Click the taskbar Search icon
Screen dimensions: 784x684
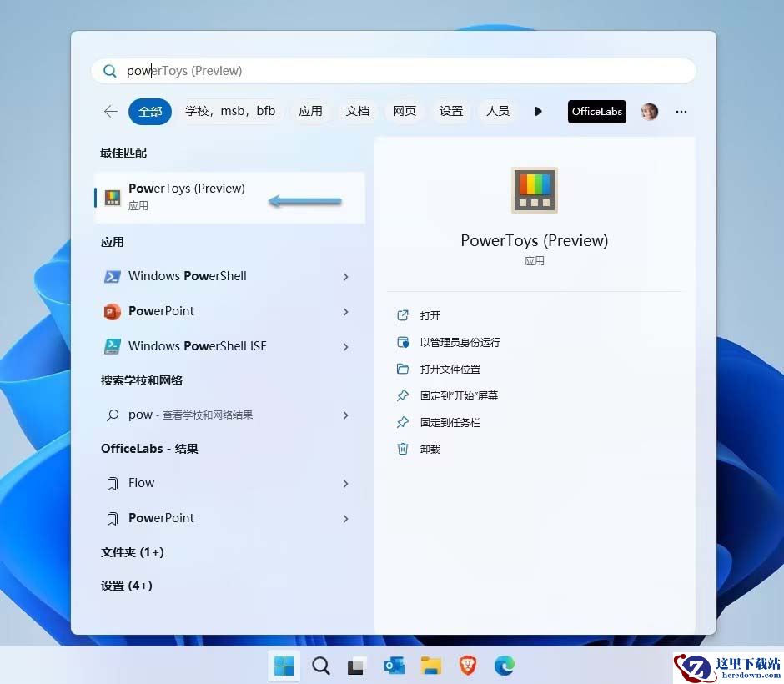coord(320,666)
